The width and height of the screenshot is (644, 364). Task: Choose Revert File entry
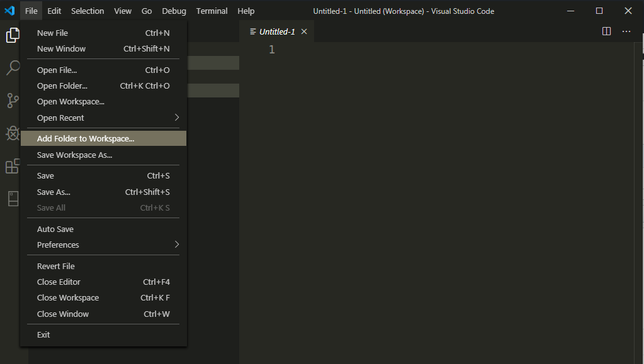click(103, 266)
